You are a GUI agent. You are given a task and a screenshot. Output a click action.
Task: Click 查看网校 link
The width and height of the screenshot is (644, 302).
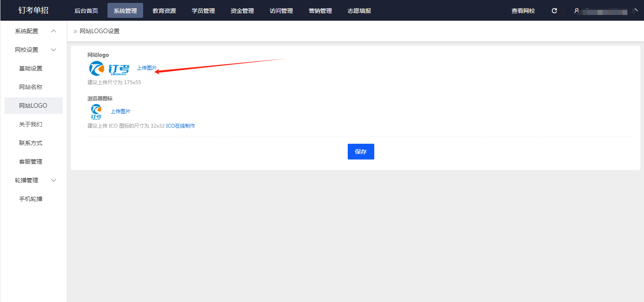point(523,11)
